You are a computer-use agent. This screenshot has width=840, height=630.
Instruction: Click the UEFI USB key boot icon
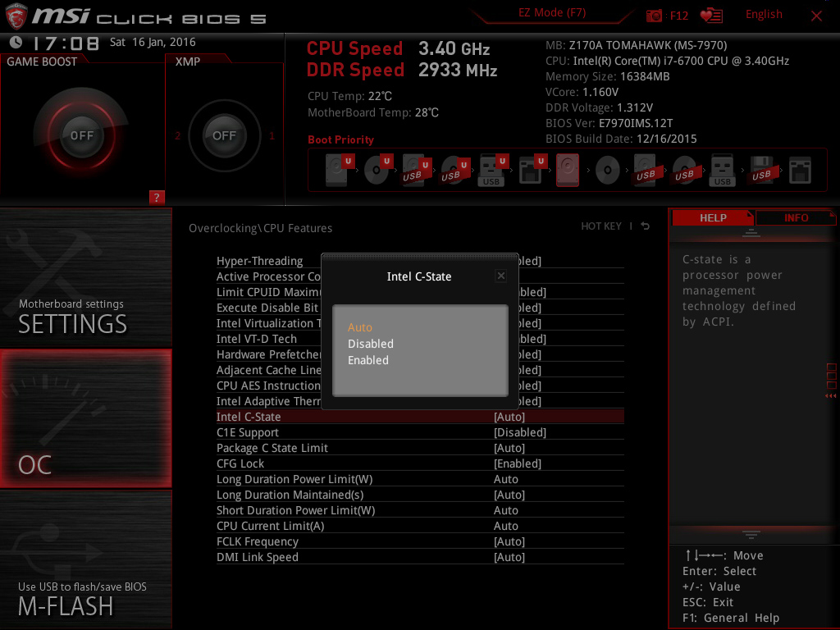tap(493, 170)
